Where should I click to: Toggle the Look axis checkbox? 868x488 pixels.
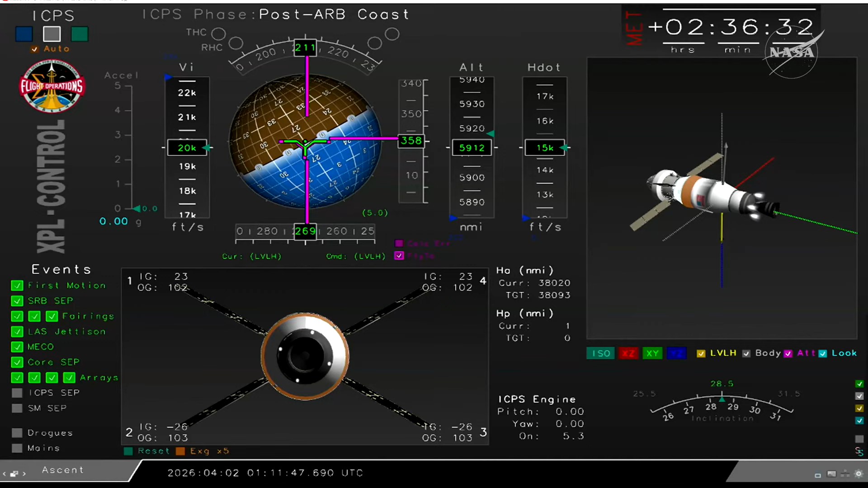click(823, 353)
